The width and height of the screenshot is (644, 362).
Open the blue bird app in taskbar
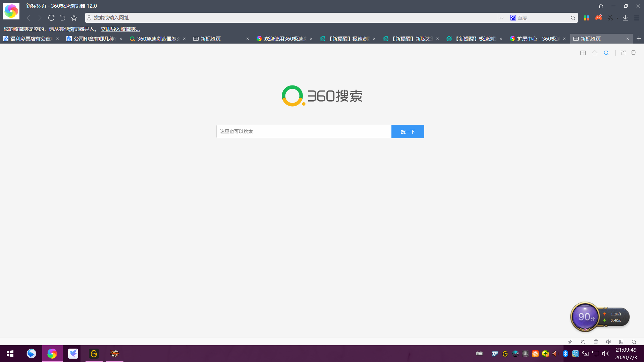tap(32, 354)
